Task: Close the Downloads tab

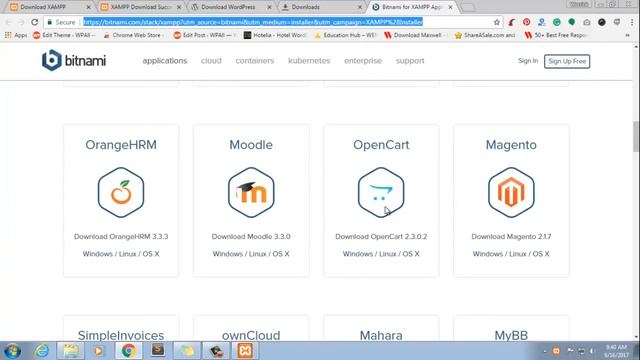Action: point(360,7)
